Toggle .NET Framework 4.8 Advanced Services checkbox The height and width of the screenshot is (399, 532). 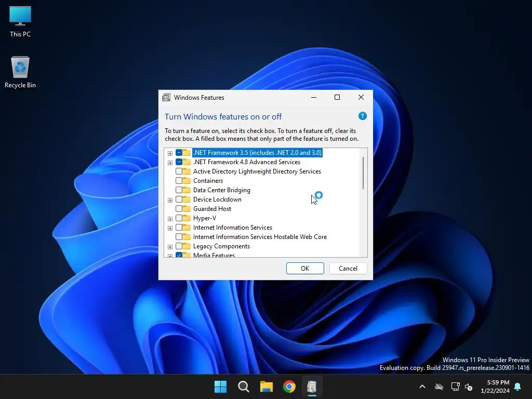coord(179,162)
